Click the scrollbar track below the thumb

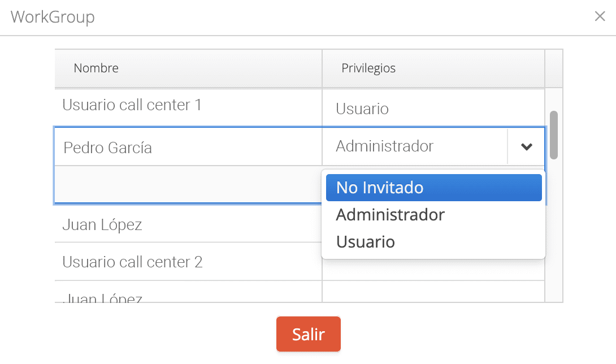point(554,231)
